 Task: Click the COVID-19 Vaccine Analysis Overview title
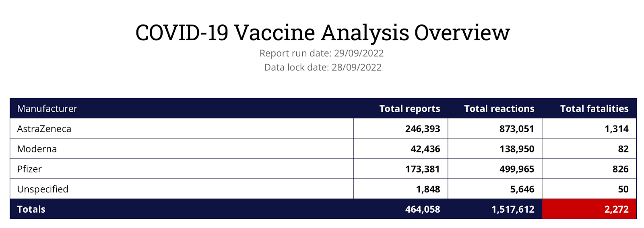[322, 33]
